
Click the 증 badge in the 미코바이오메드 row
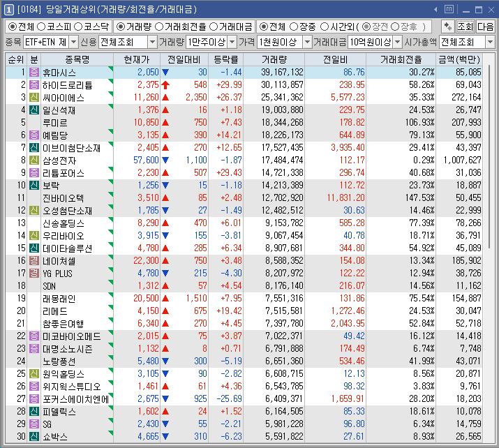[34, 336]
